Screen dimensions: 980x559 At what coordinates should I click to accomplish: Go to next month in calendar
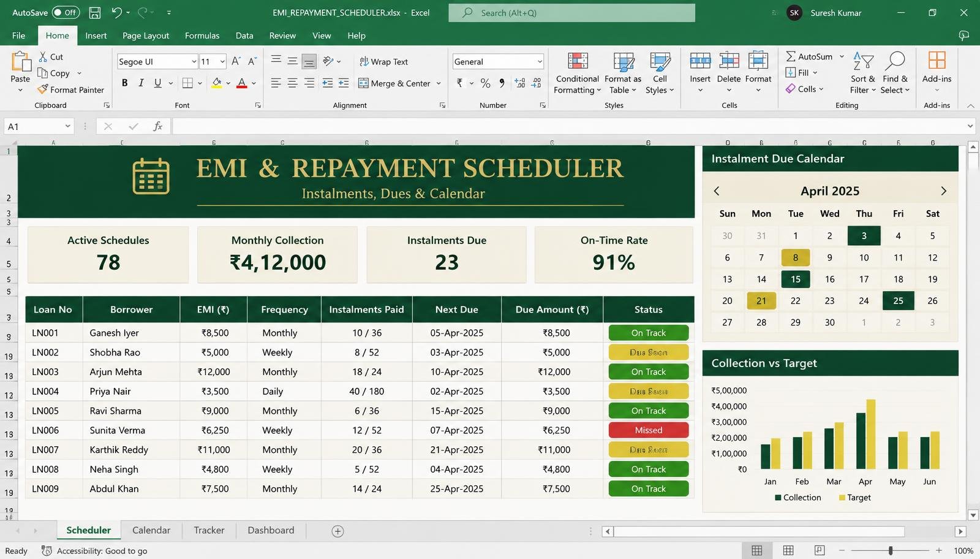tap(943, 191)
